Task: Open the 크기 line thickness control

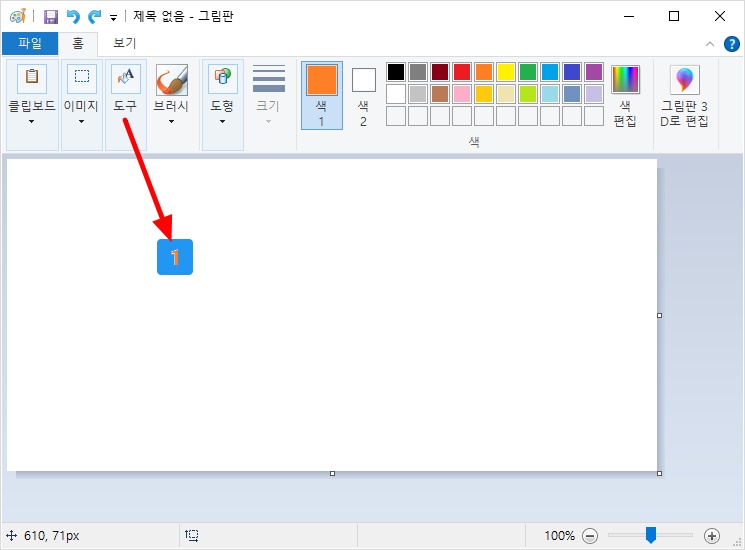Action: (268, 95)
